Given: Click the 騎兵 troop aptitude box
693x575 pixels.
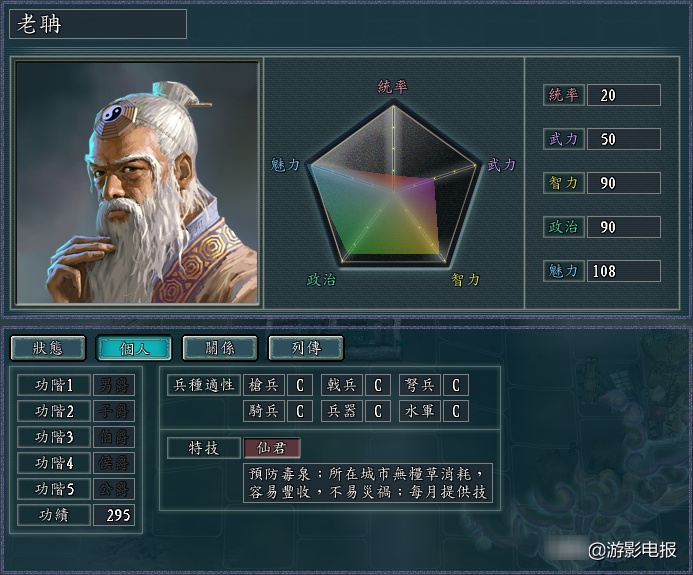Looking at the screenshot, I should coord(263,411).
